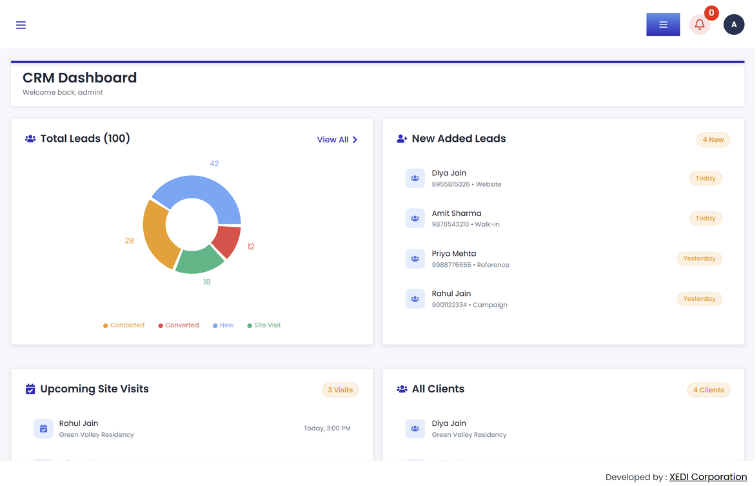Open the XEDI Corporation link
The width and height of the screenshot is (756, 486).
(708, 477)
